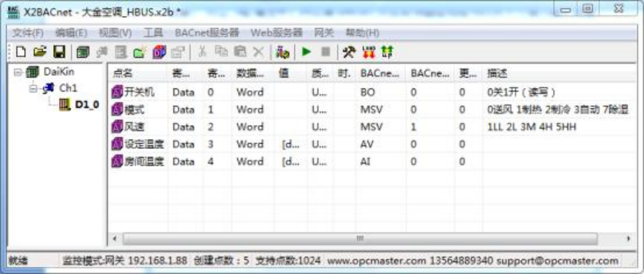The height and width of the screenshot is (274, 644).
Task: Sort by 质... column header
Action: pyautogui.click(x=320, y=74)
